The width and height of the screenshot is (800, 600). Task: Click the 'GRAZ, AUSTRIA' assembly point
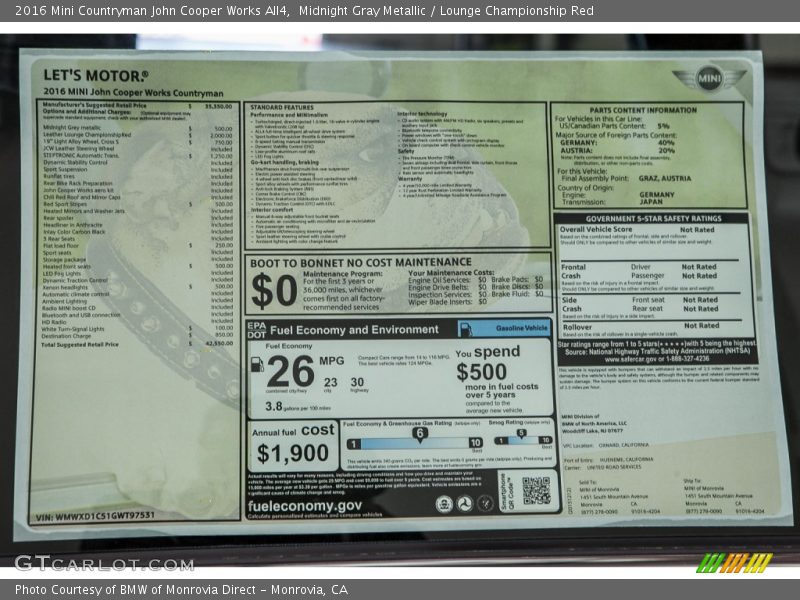pyautogui.click(x=664, y=179)
